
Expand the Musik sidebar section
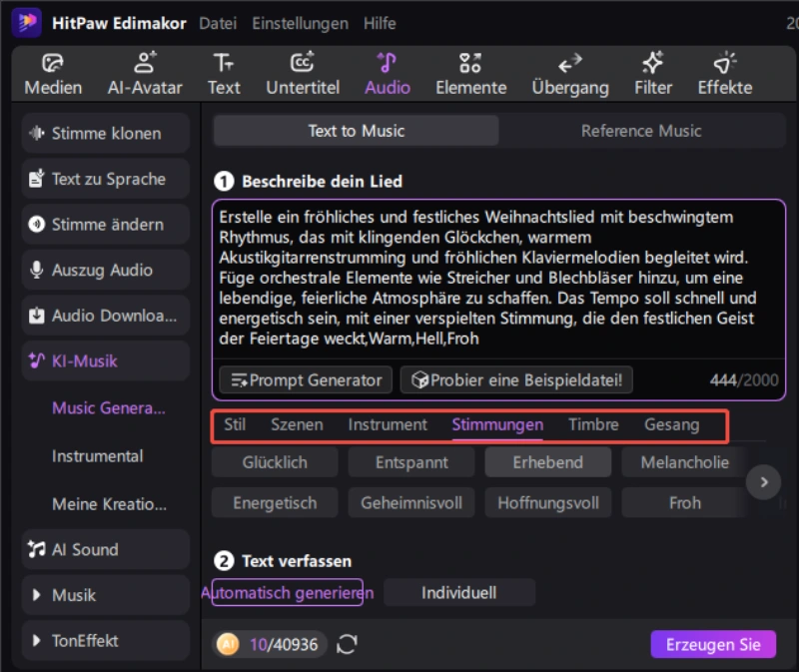click(x=106, y=595)
